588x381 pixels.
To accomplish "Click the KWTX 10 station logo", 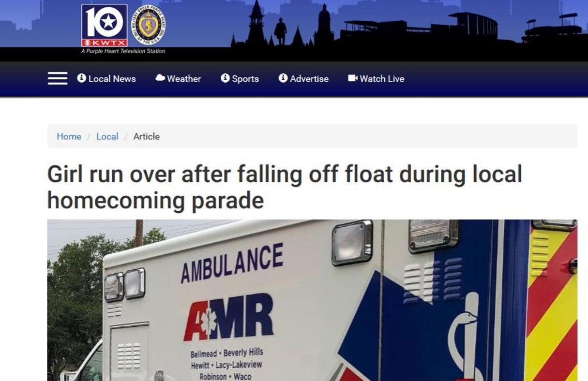I will pos(105,26).
